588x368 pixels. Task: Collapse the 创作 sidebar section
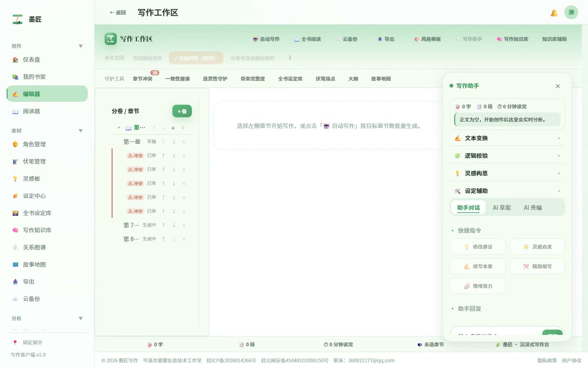[80, 46]
